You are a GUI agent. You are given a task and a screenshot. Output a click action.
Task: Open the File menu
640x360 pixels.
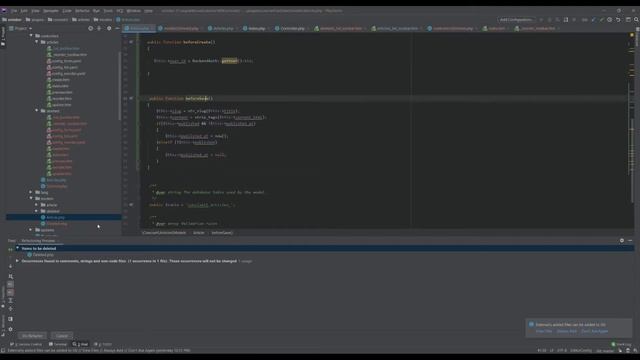(14, 11)
